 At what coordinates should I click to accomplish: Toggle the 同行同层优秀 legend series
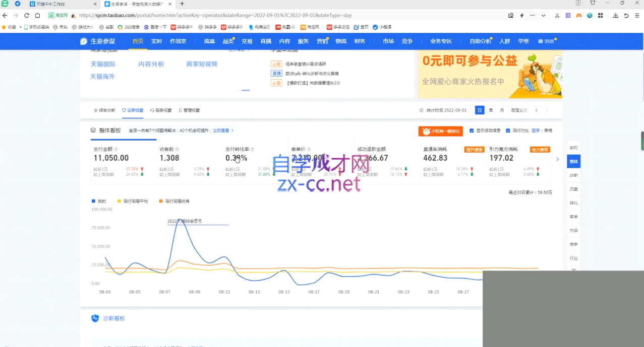(x=161, y=201)
